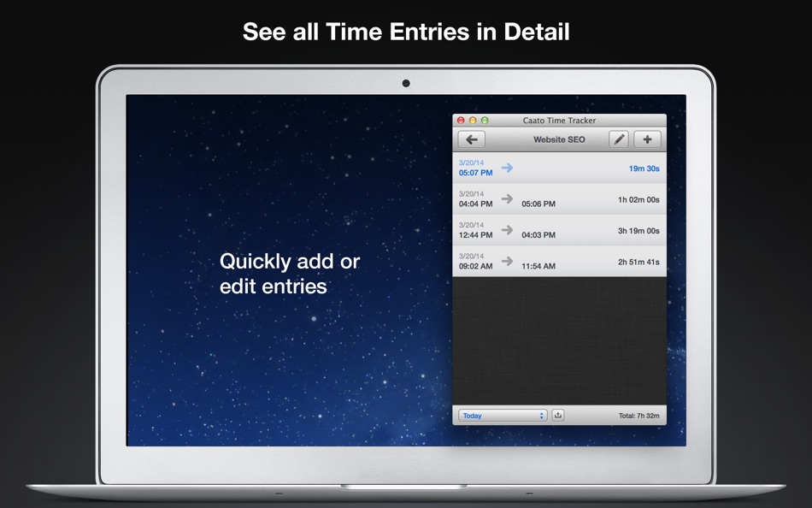Click the 2h 51m 41s duration
812x508 pixels.
click(638, 262)
